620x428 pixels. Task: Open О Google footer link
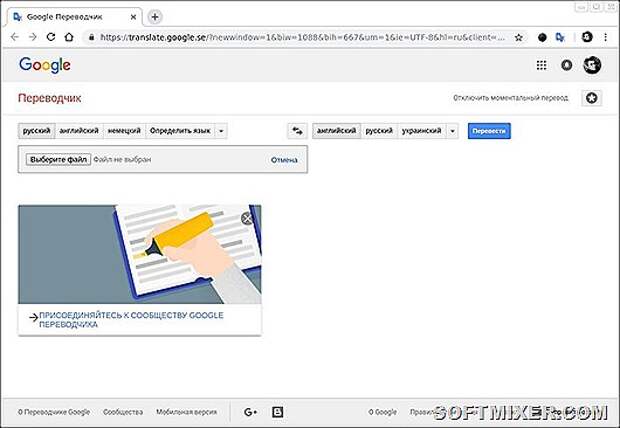pos(382,412)
